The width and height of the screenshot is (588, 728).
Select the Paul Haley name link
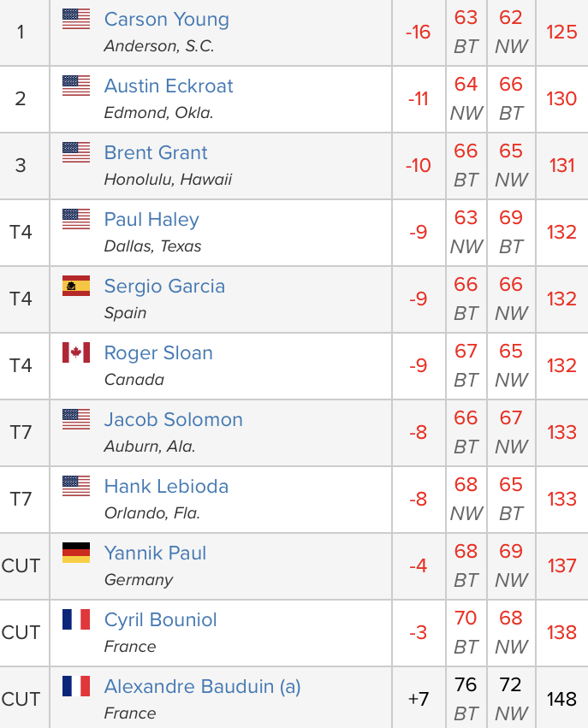point(151,219)
